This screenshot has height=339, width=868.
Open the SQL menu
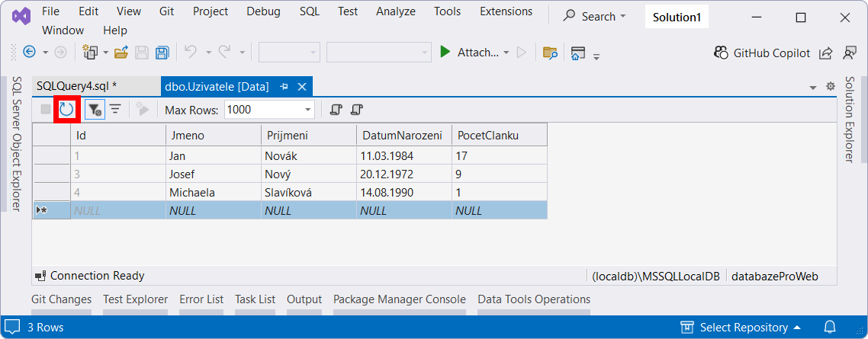(310, 11)
